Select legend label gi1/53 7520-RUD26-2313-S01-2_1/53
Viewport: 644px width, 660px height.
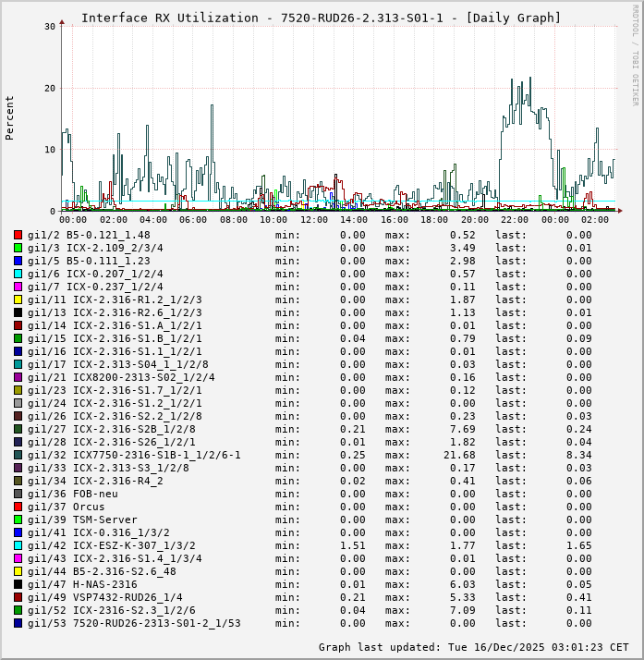click(x=134, y=623)
